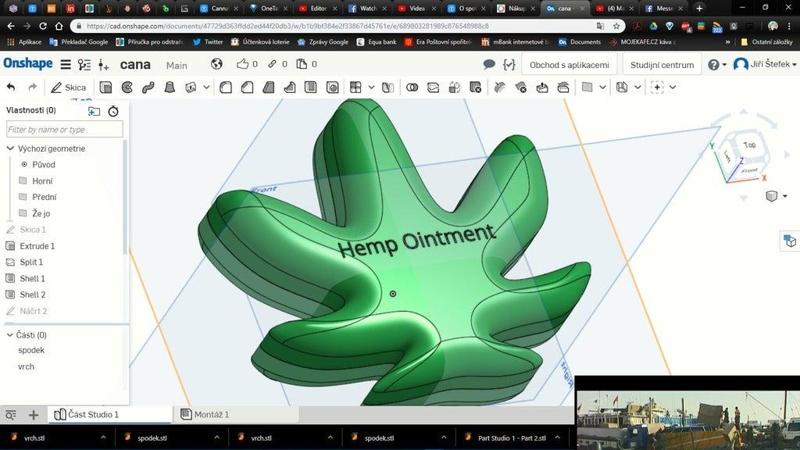
Task: Select the vrch part
Action: 26,366
